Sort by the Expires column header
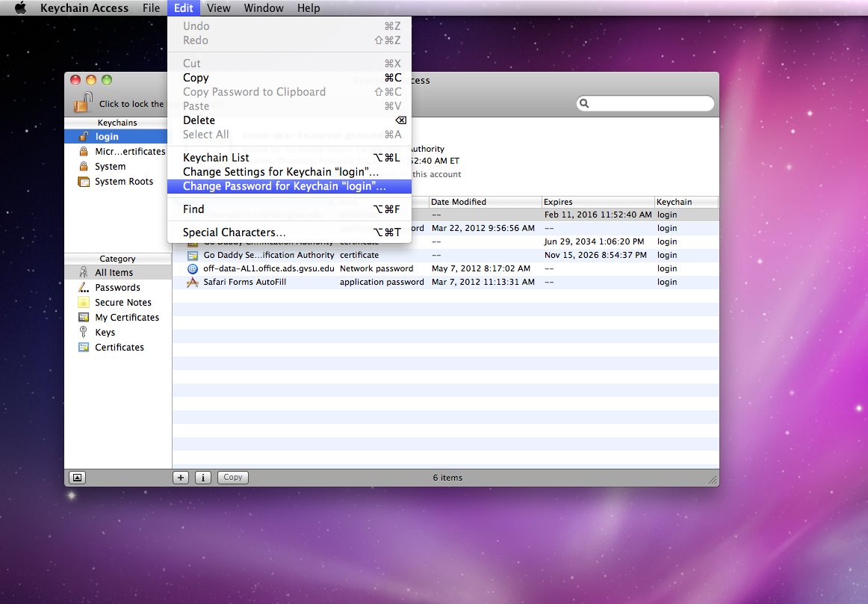 pyautogui.click(x=598, y=202)
